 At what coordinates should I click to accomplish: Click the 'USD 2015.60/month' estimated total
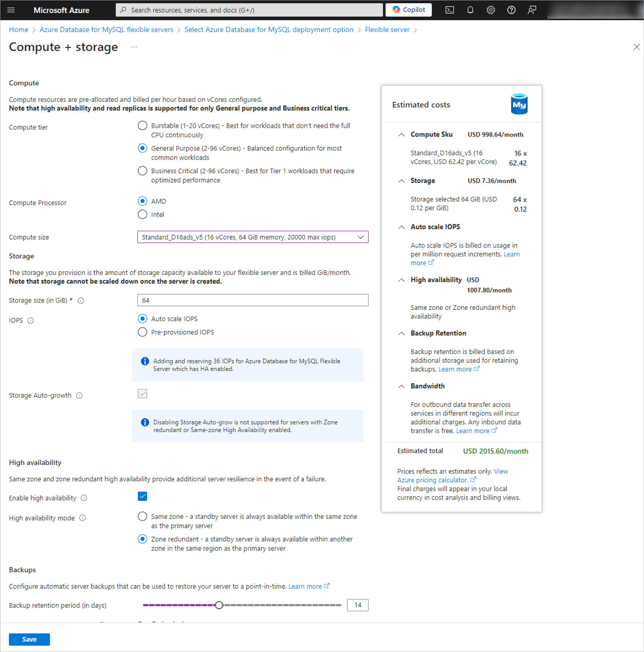coord(495,451)
